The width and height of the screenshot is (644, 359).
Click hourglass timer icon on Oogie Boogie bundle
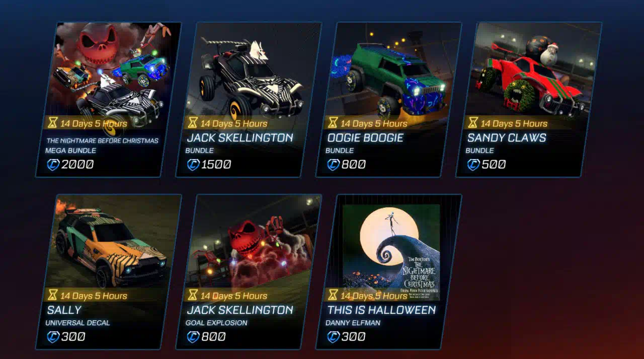click(333, 122)
